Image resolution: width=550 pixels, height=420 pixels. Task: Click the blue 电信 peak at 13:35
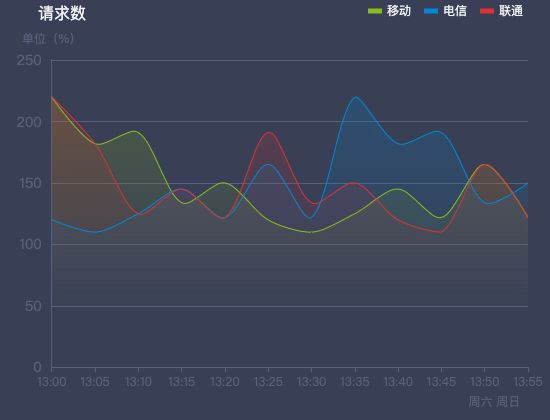(x=356, y=97)
